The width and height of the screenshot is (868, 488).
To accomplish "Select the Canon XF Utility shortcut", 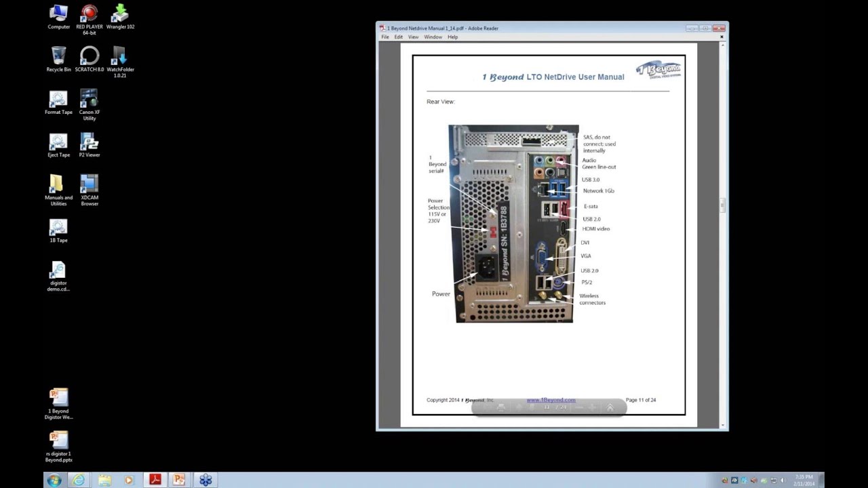I will pos(89,104).
